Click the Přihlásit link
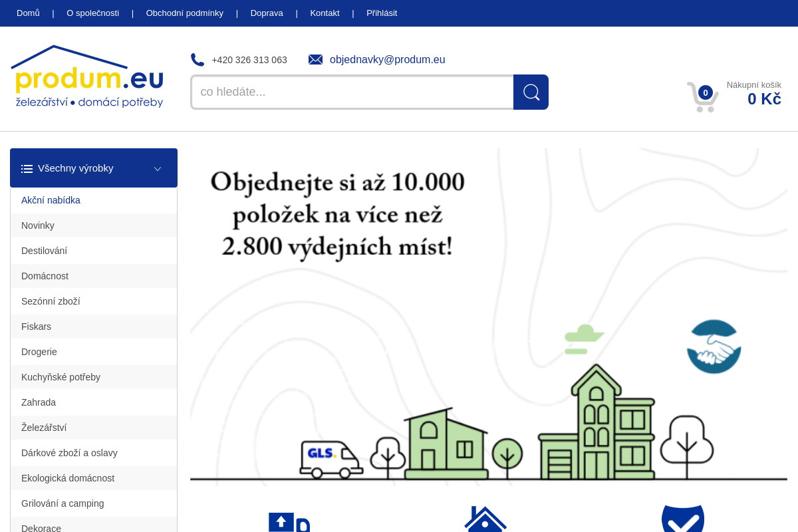 tap(382, 13)
